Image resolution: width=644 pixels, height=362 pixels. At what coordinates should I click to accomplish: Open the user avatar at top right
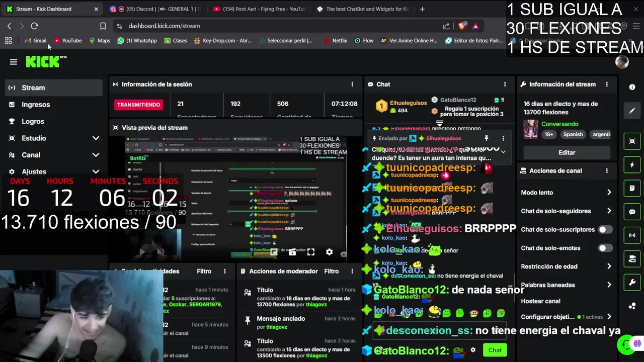click(x=622, y=62)
